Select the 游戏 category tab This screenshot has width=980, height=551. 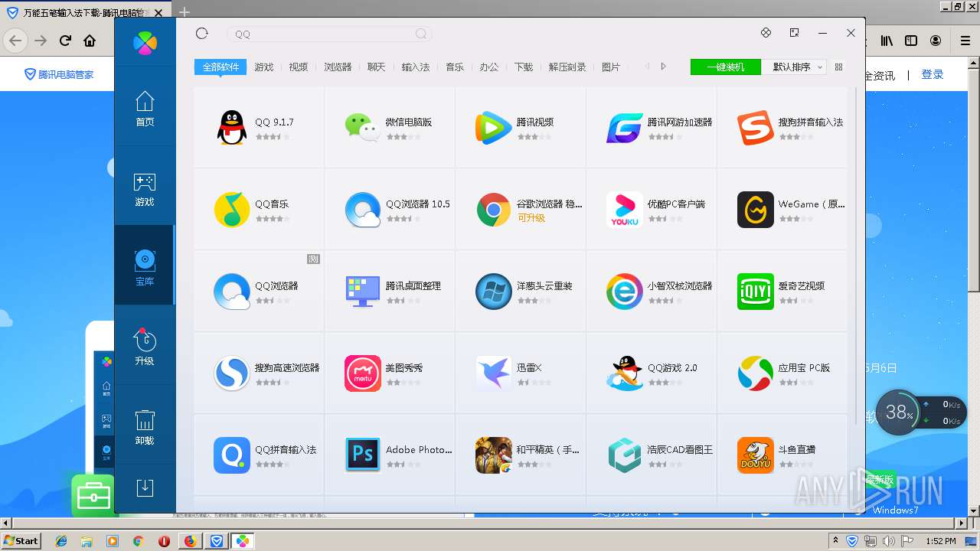point(264,67)
